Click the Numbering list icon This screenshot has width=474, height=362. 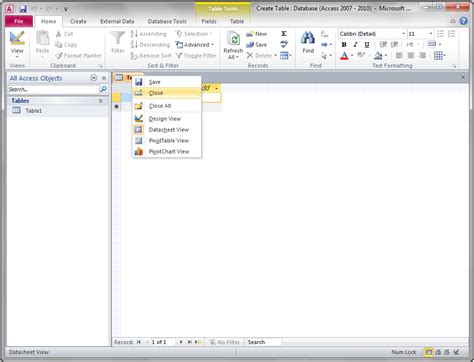click(452, 34)
